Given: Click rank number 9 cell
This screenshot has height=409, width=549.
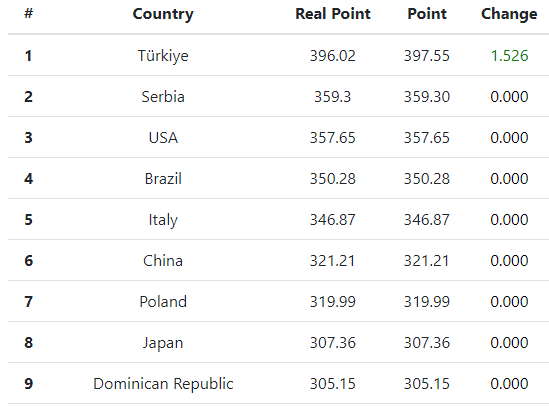Looking at the screenshot, I should [x=28, y=383].
